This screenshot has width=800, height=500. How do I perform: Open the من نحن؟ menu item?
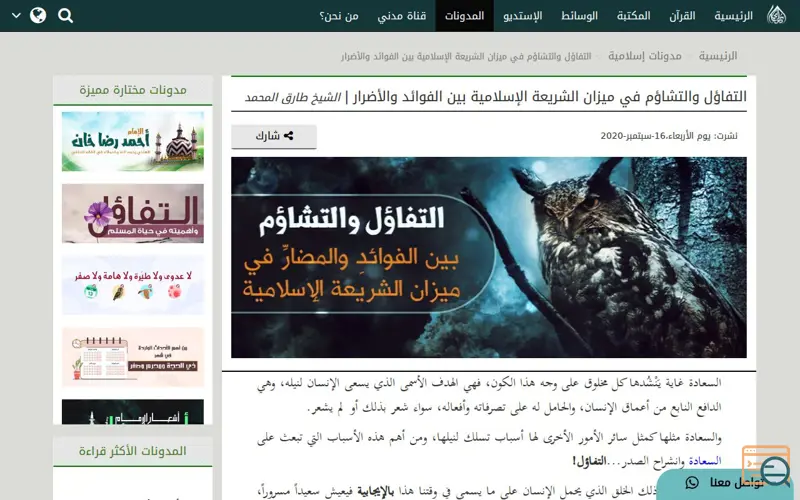pyautogui.click(x=339, y=16)
